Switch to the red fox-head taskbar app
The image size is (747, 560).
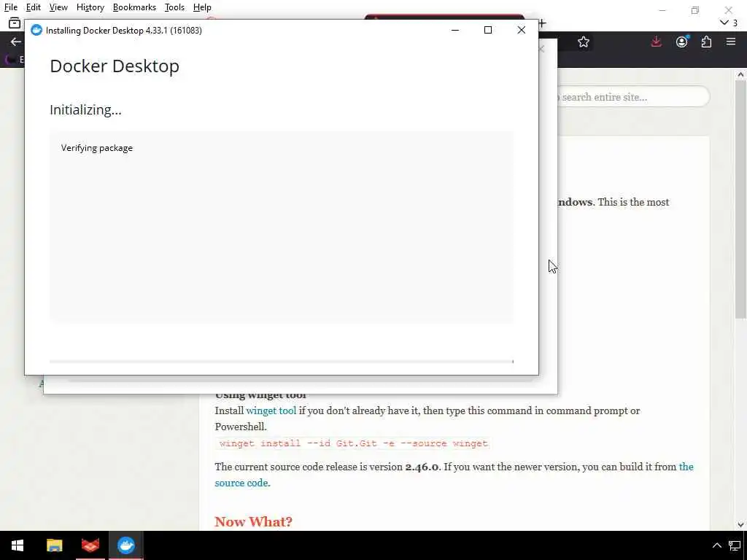90,545
